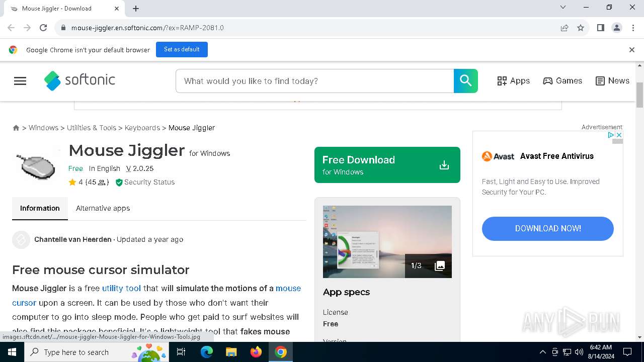Click the browser address bar
644x362 pixels.
[312, 28]
